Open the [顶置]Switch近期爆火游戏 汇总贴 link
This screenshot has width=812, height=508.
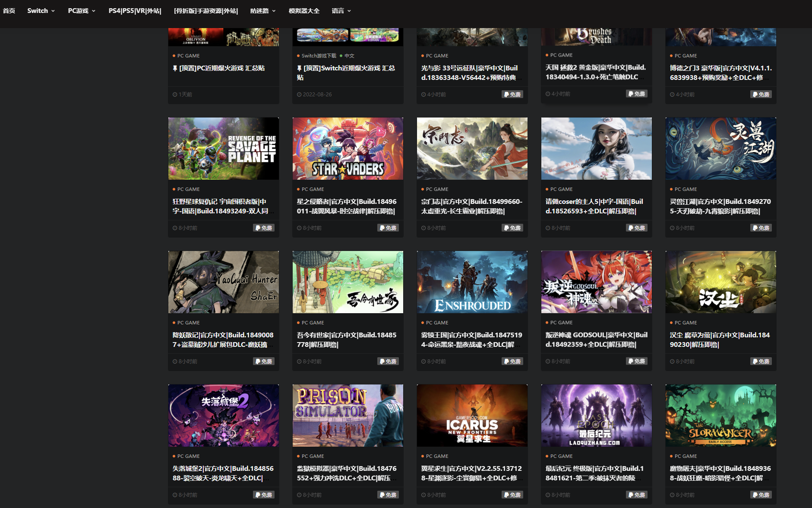[x=346, y=73]
